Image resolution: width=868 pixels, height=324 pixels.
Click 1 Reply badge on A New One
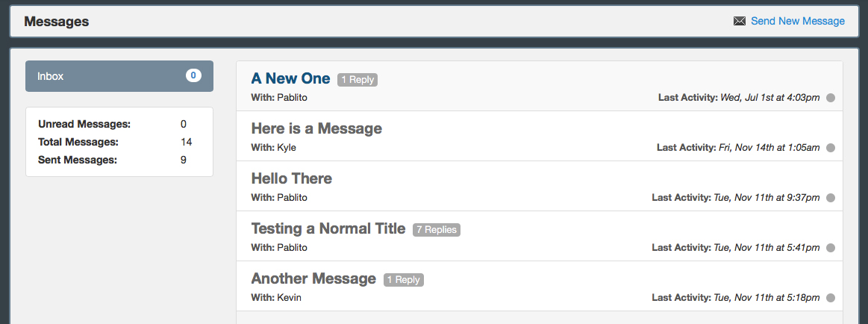coord(357,80)
